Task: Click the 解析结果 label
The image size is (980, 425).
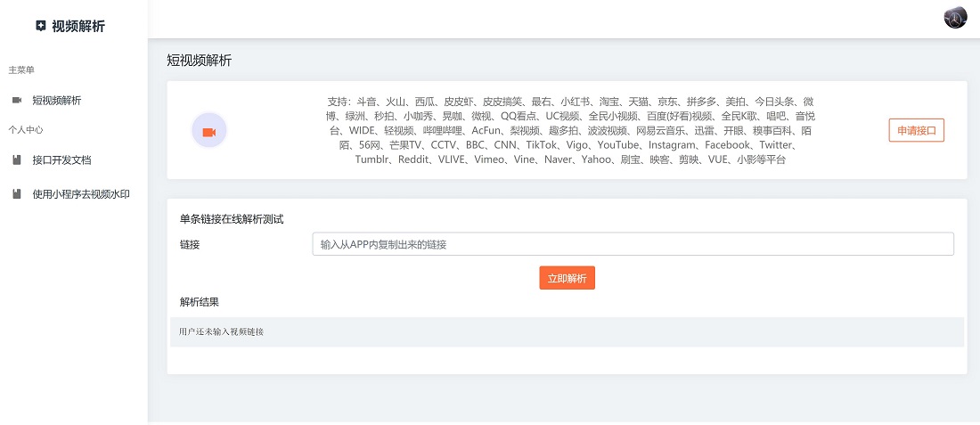Action: point(199,302)
